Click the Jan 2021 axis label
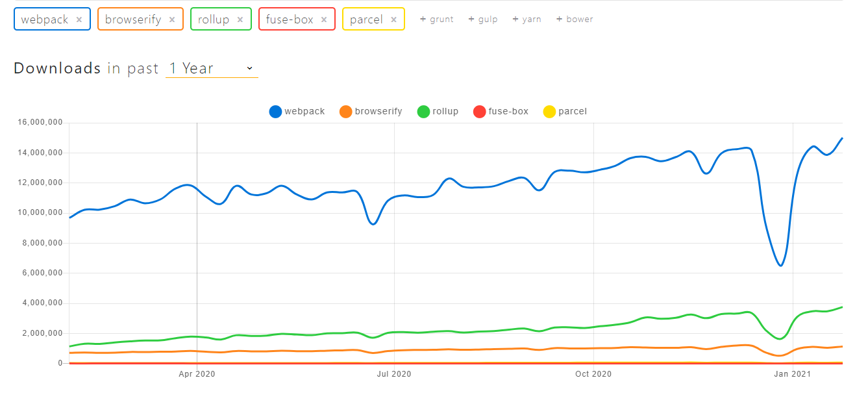868x404 pixels. click(792, 373)
